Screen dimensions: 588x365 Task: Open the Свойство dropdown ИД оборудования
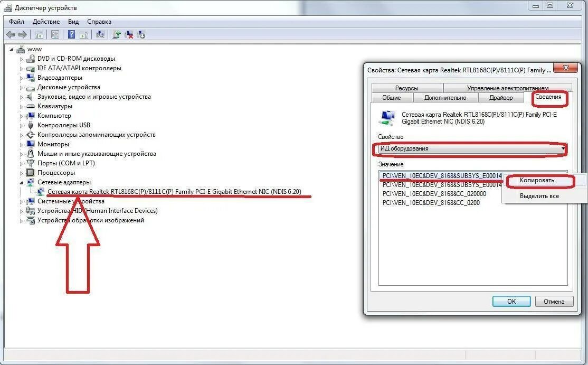(x=472, y=148)
